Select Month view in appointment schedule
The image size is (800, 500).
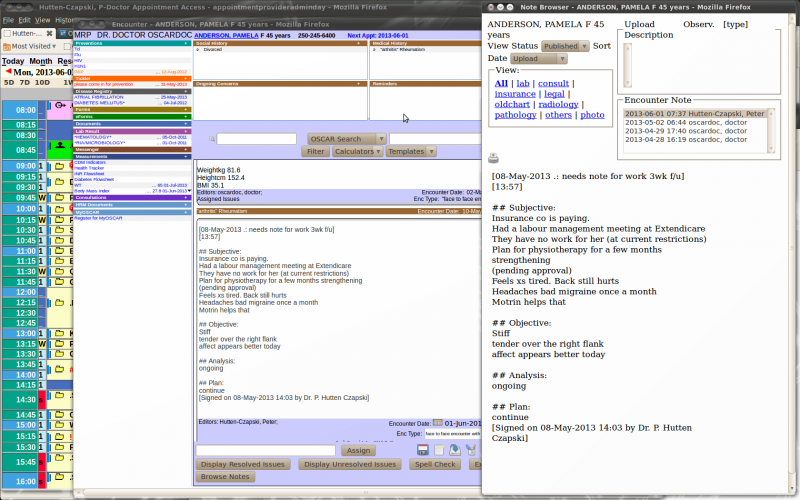[x=41, y=61]
